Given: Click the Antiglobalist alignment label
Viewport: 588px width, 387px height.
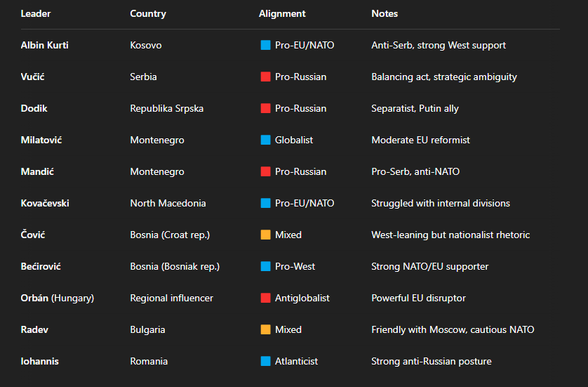Looking at the screenshot, I should 302,298.
